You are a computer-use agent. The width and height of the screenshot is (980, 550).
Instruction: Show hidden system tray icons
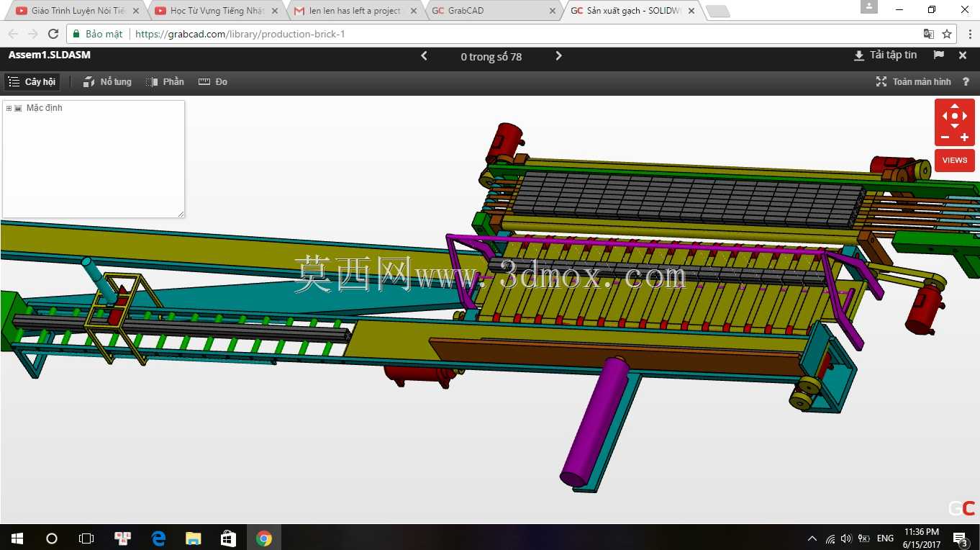click(812, 538)
